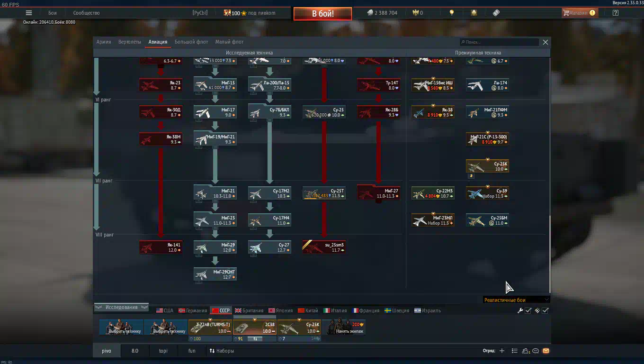Click the search field Поиск
Image resolution: width=644 pixels, height=364 pixels.
(x=499, y=42)
